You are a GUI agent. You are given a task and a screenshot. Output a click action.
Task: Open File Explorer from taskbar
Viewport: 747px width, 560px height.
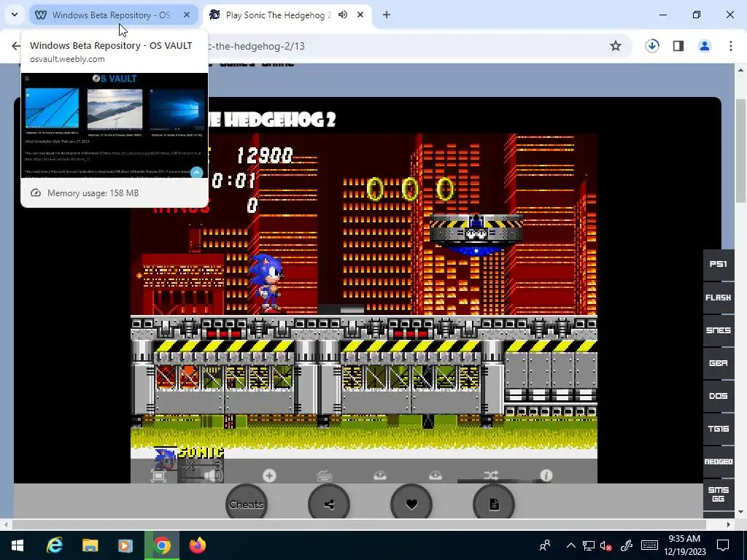pyautogui.click(x=90, y=545)
